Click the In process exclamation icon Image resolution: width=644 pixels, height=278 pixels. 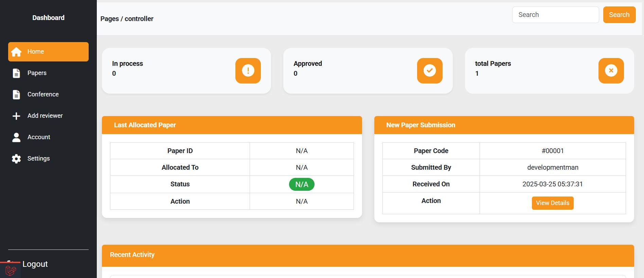(248, 71)
